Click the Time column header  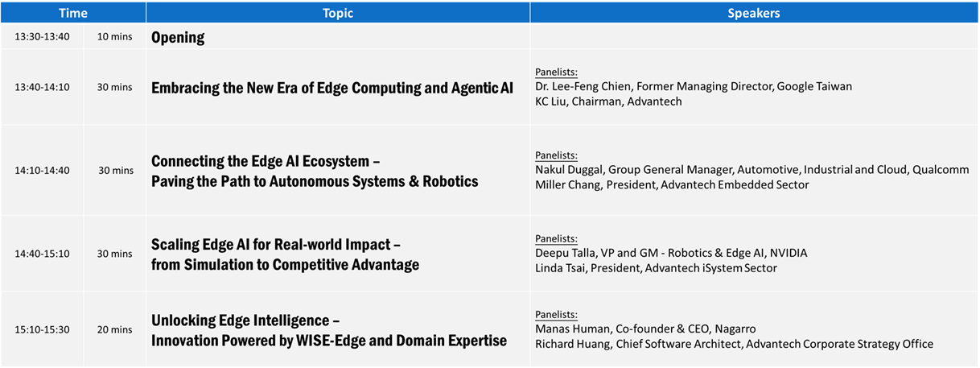coord(73,13)
